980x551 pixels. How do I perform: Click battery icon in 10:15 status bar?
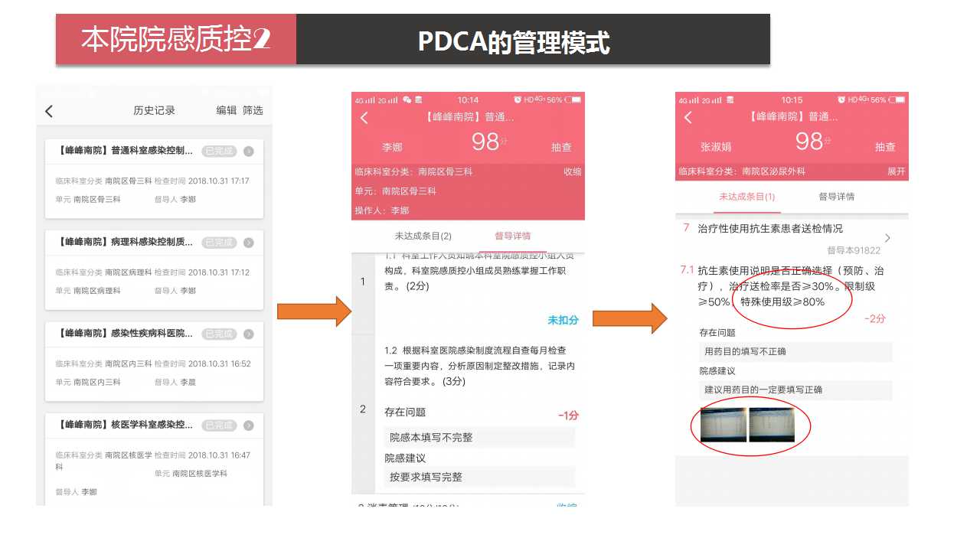(898, 100)
